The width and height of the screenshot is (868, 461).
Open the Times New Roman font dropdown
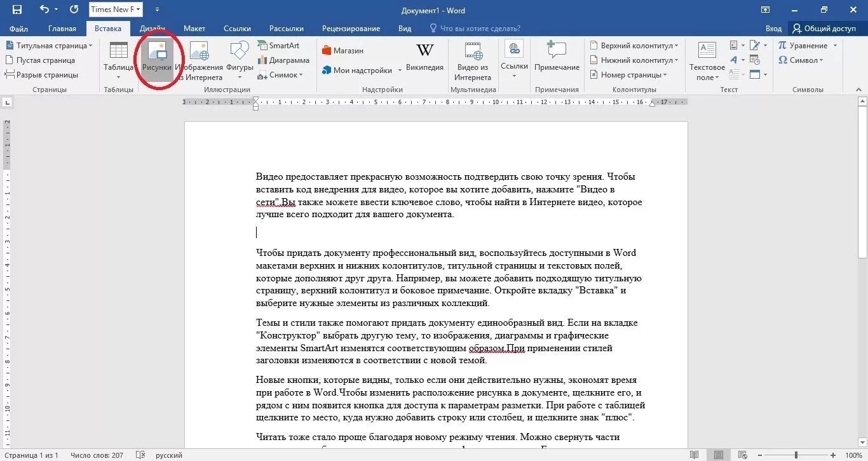[139, 10]
